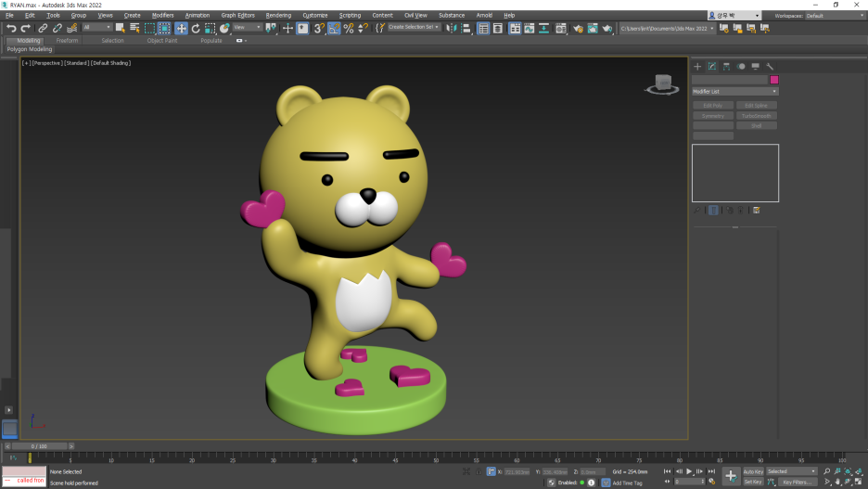Screen dimensions: 868x489
Task: Click the Polygon Modeling panel button
Action: pyautogui.click(x=30, y=49)
